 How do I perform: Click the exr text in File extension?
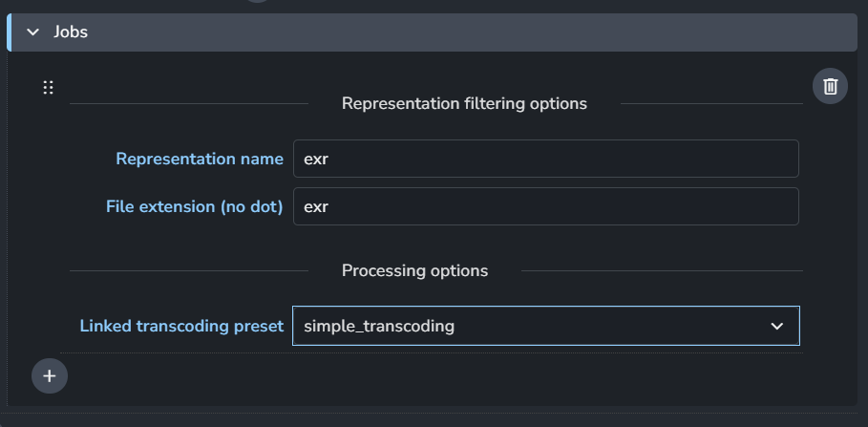click(316, 207)
